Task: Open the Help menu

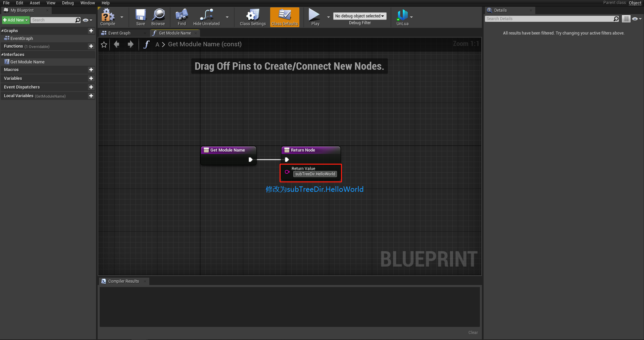Action: [106, 3]
